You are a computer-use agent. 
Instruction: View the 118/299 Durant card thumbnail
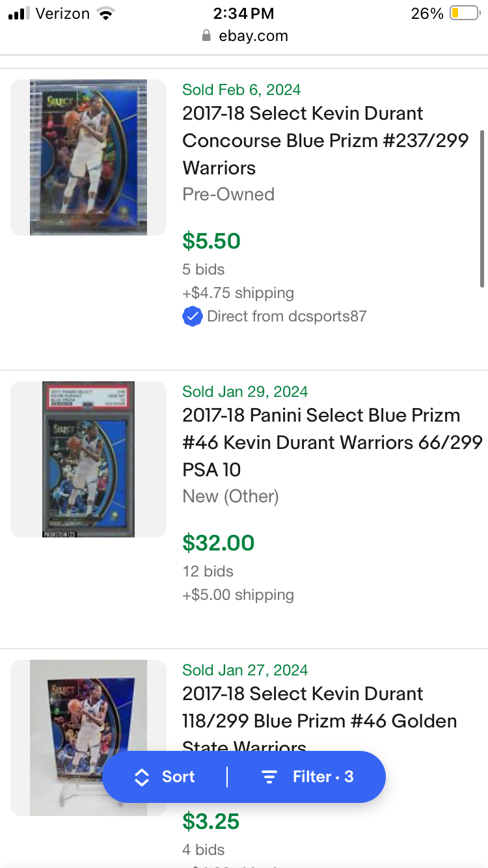click(x=88, y=738)
